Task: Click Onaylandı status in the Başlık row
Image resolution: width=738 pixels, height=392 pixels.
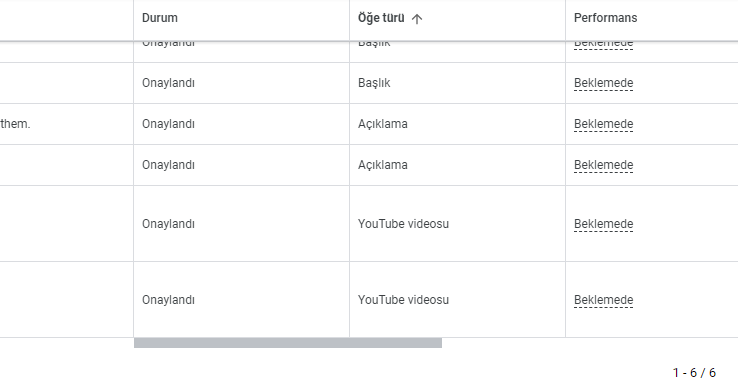Action: coord(168,83)
